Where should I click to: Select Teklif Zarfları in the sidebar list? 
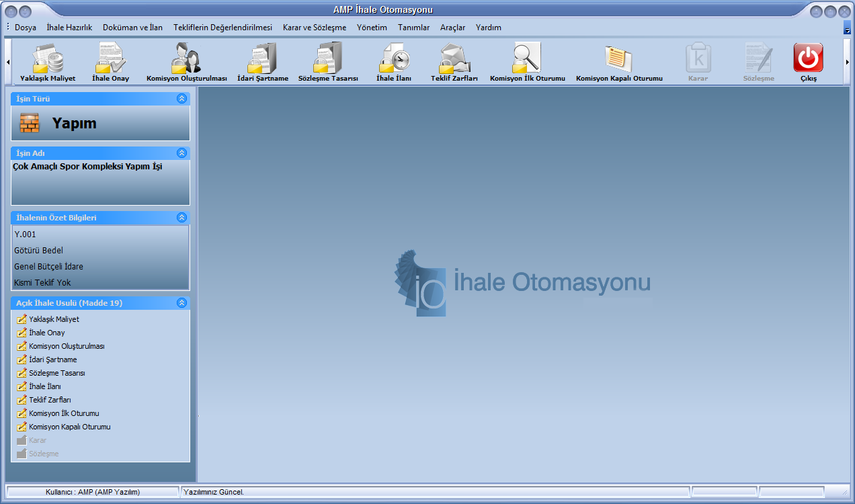[50, 400]
